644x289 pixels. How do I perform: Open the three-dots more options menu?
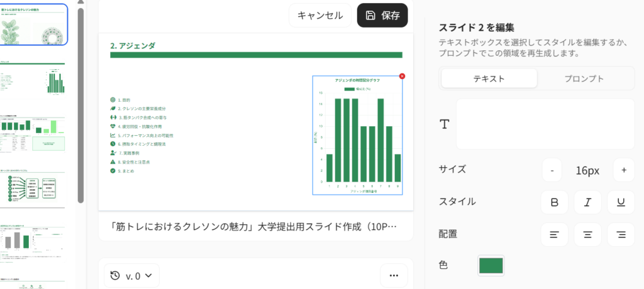(394, 275)
